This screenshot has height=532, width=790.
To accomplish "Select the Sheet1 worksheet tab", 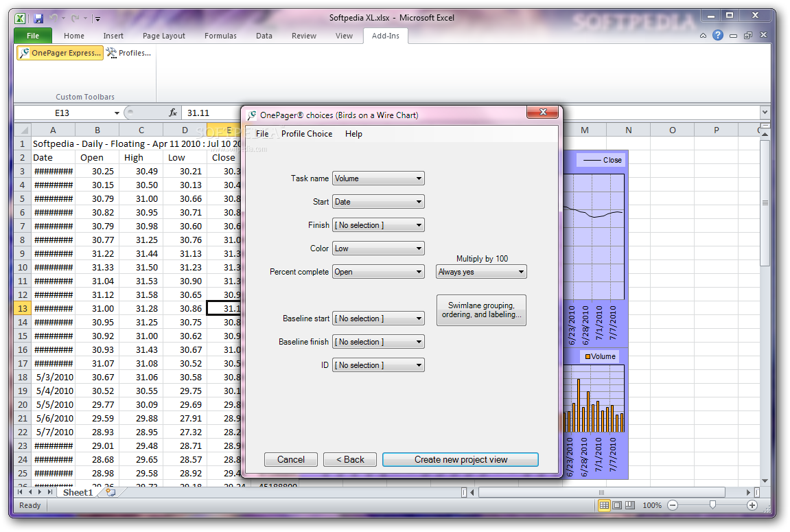I will (x=78, y=492).
